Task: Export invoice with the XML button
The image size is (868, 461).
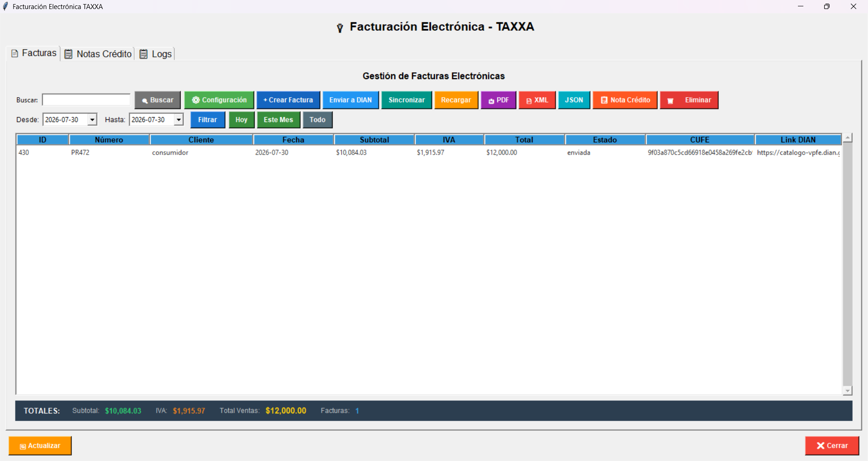Action: pos(537,100)
